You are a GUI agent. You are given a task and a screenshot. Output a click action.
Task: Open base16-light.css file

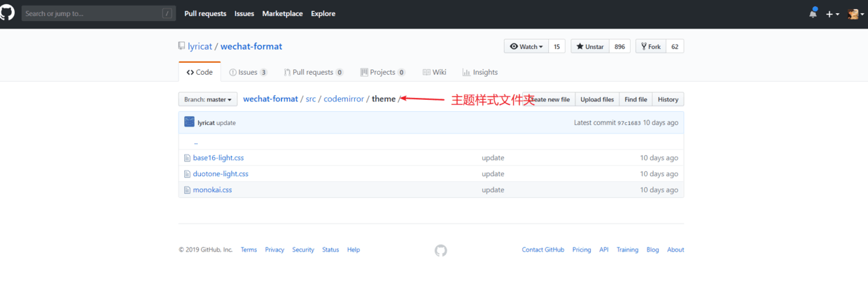coord(218,158)
